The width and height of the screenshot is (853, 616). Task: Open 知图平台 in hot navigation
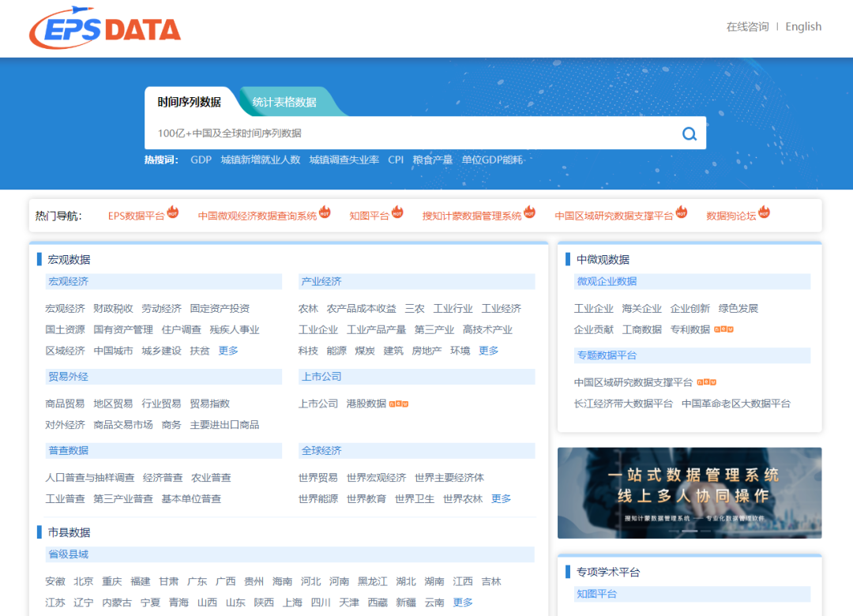[x=369, y=216]
